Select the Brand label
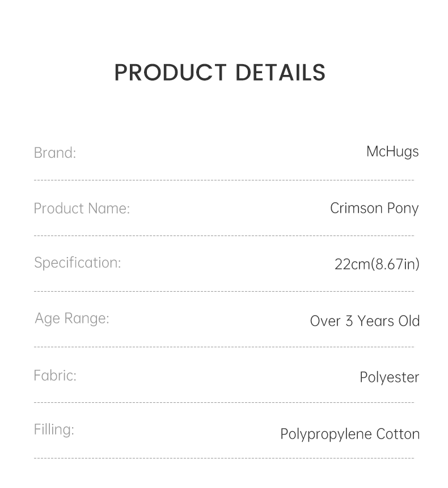448x488 pixels. click(x=54, y=153)
